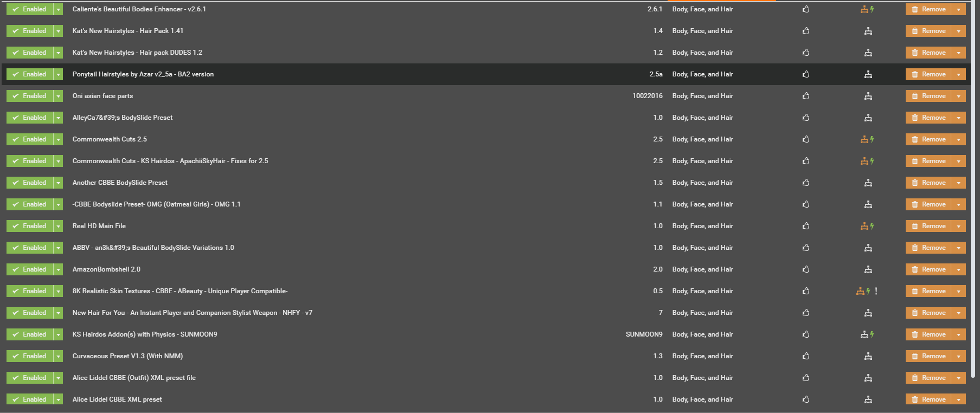The width and height of the screenshot is (980, 413).
Task: Toggle Enabled state of Ponytail Hairstyles by Azar
Action: coord(30,74)
